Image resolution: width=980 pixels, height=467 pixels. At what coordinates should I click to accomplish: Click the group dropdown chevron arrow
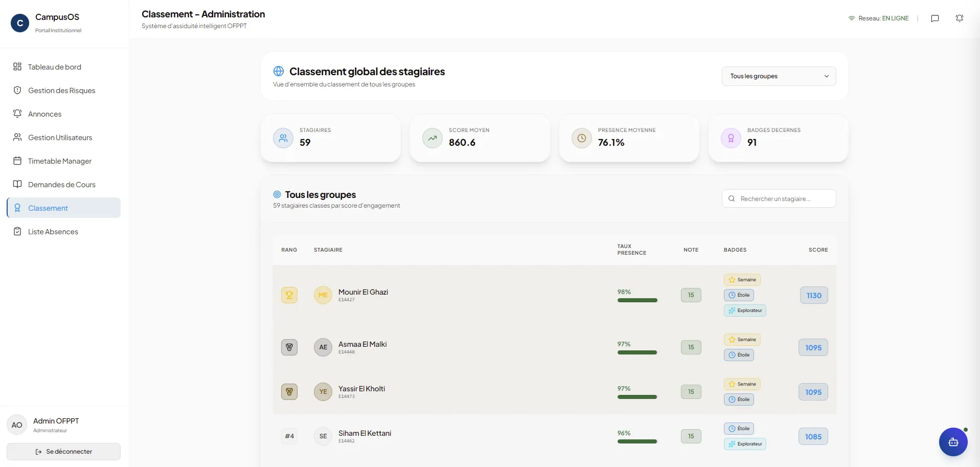pos(827,76)
